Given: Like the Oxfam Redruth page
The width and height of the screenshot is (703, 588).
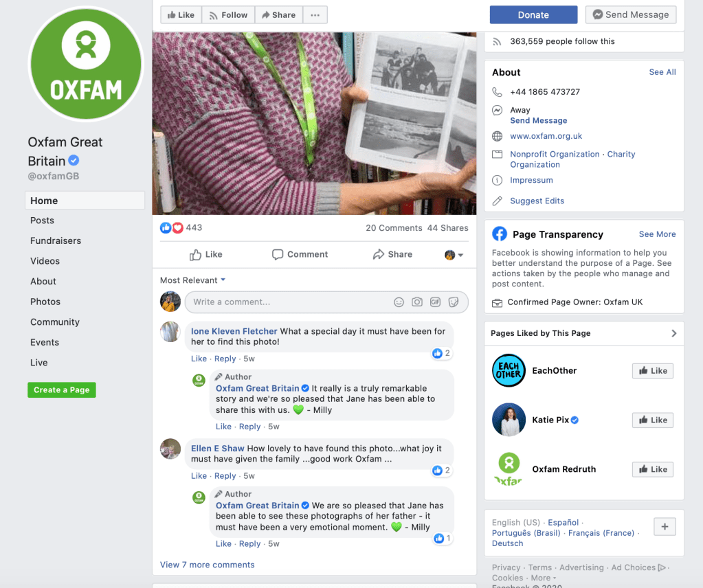Looking at the screenshot, I should tap(652, 470).
